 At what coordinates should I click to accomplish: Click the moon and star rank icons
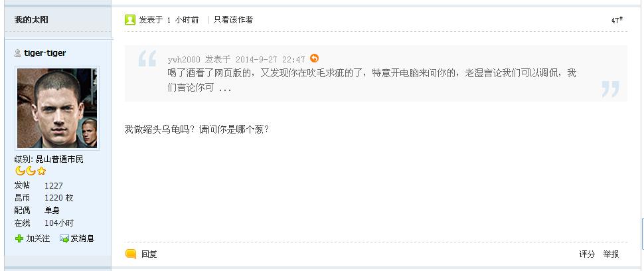tap(31, 171)
